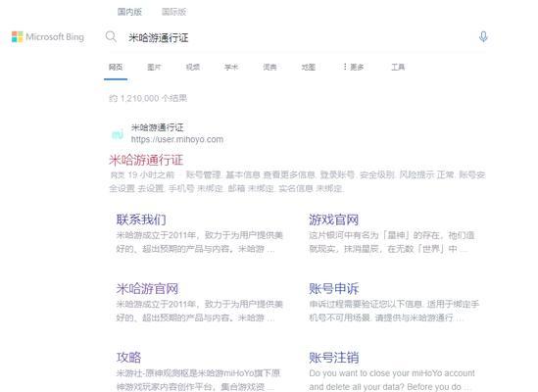Image resolution: width=538 pixels, height=392 pixels.
Task: Select the 网页 results tab
Action: coord(116,68)
